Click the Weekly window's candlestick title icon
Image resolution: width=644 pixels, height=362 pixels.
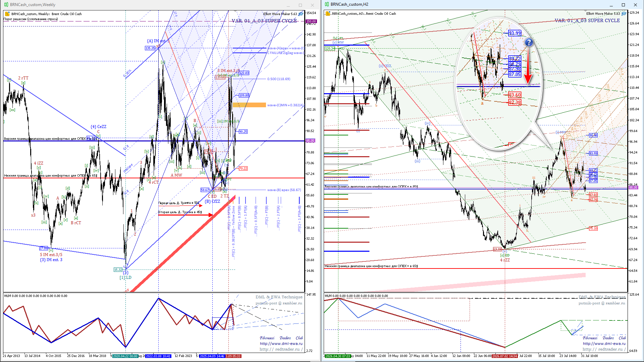tap(6, 5)
